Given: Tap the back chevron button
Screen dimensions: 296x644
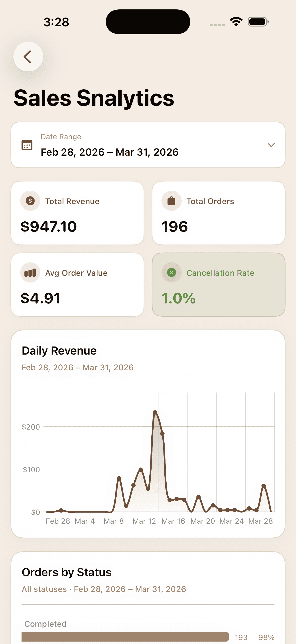Looking at the screenshot, I should pyautogui.click(x=28, y=57).
